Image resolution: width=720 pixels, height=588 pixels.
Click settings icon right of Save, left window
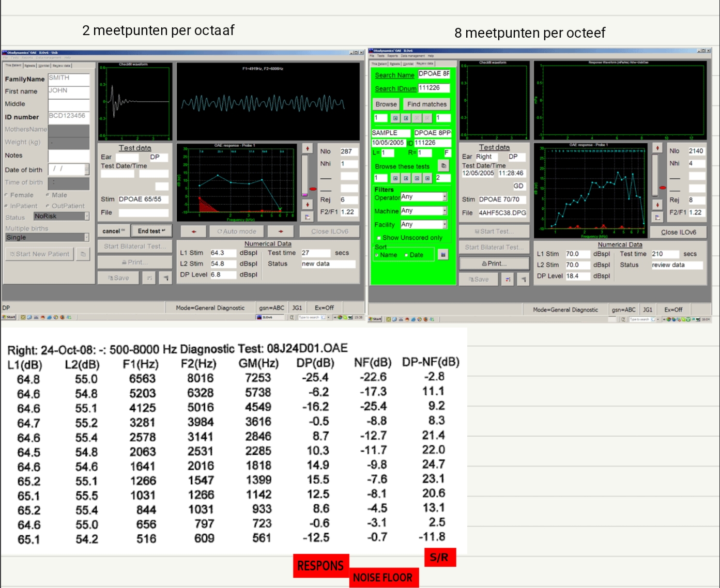[149, 278]
